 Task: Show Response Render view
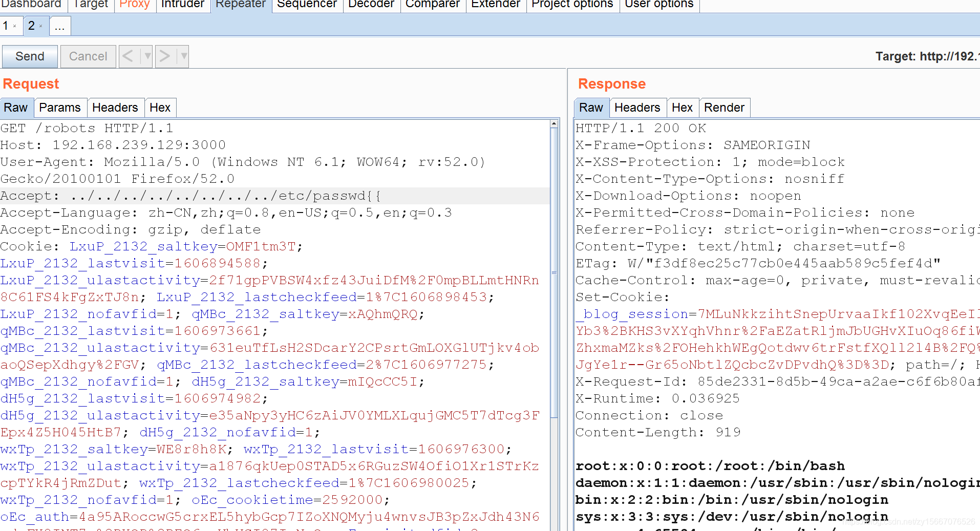click(725, 108)
